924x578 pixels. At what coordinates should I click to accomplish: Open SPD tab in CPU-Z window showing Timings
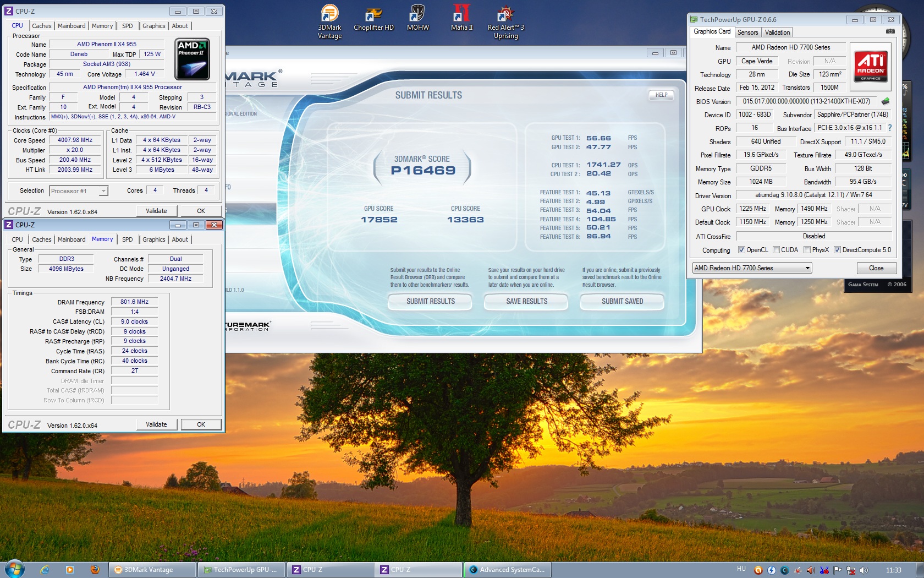(x=128, y=239)
